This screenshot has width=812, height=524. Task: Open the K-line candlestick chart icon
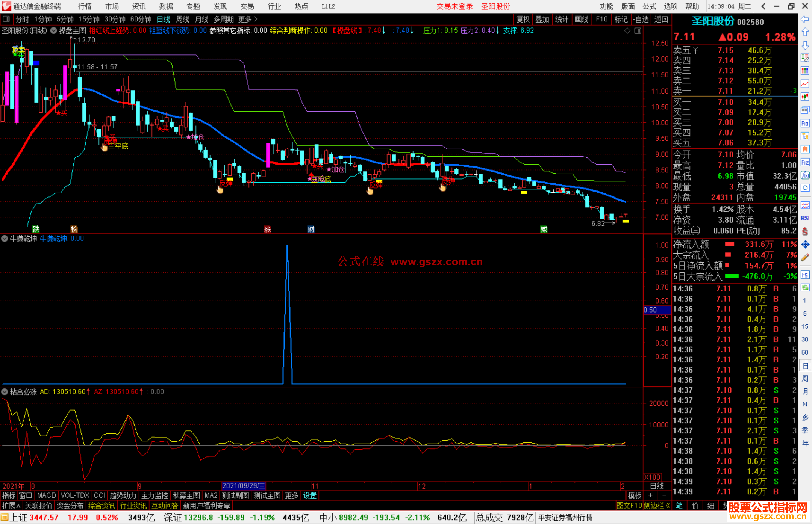(x=805, y=97)
